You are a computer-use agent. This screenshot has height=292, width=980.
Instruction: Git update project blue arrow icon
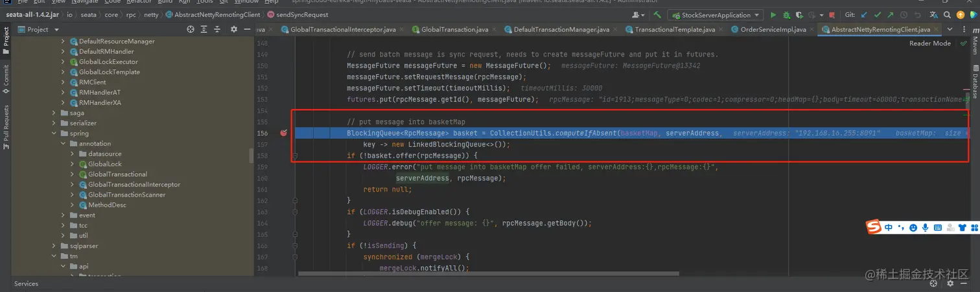[864, 14]
